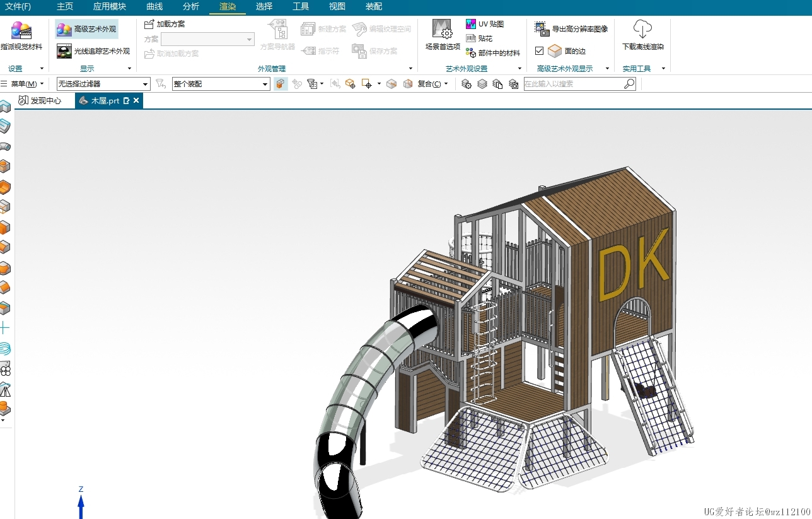This screenshot has height=519, width=812.
Task: Click the stacked layers icon in selection bar
Action: tap(482, 84)
